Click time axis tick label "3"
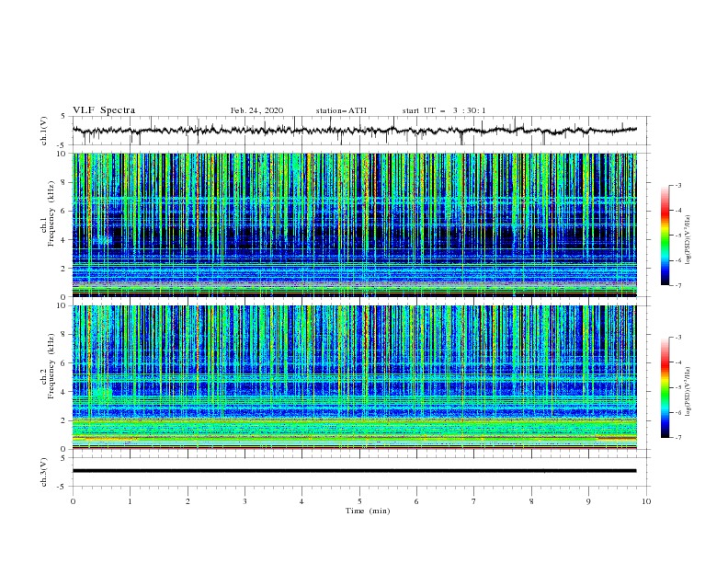Image resolution: width=728 pixels, height=563 pixels. click(245, 501)
